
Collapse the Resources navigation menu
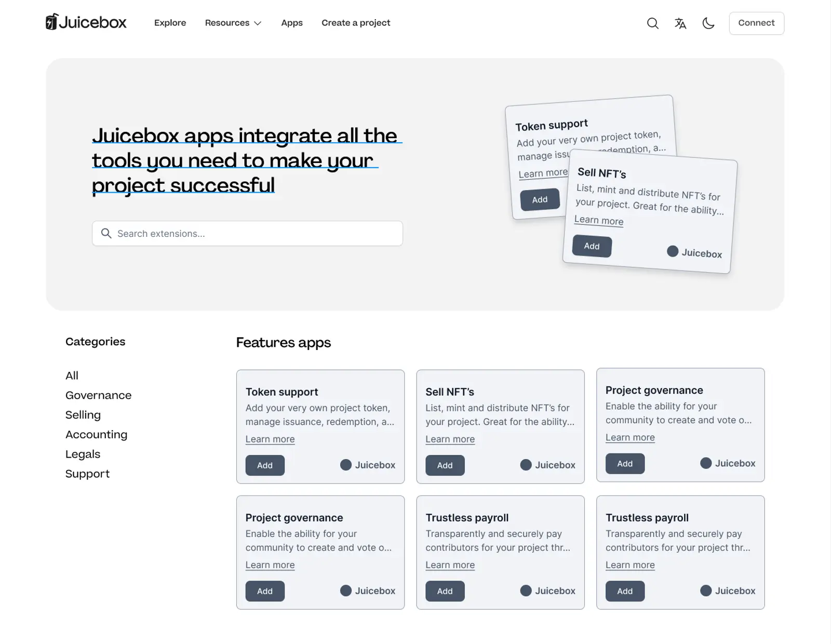pyautogui.click(x=233, y=23)
